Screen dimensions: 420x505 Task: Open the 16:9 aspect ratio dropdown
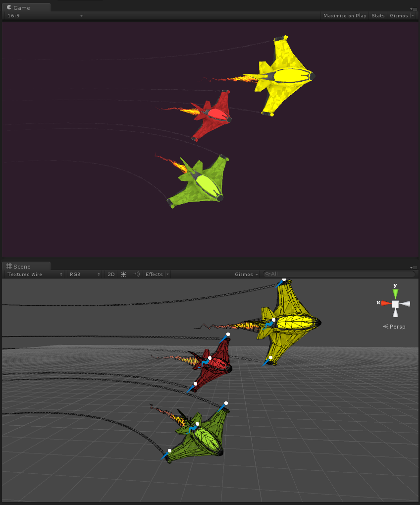(43, 15)
